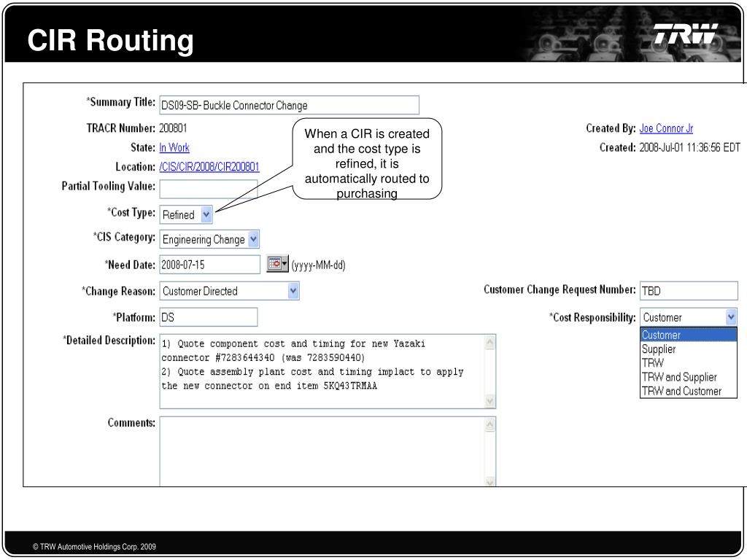Pick TRW and Customer option
Image resolution: width=747 pixels, height=560 pixels.
pyautogui.click(x=689, y=391)
